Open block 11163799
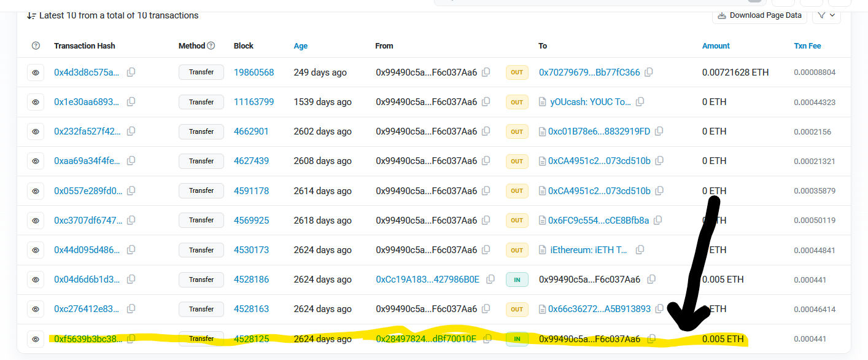This screenshot has width=868, height=360. pos(253,102)
